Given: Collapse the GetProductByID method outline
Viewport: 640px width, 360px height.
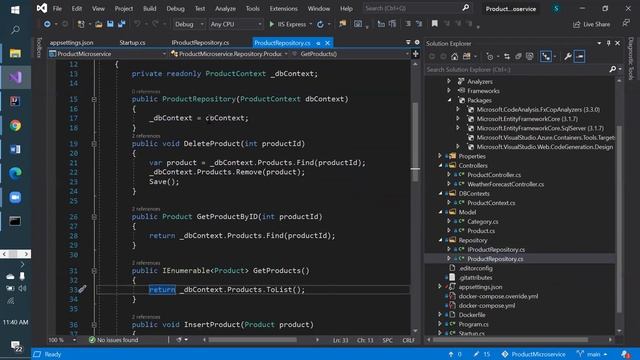Looking at the screenshot, I should pos(94,217).
